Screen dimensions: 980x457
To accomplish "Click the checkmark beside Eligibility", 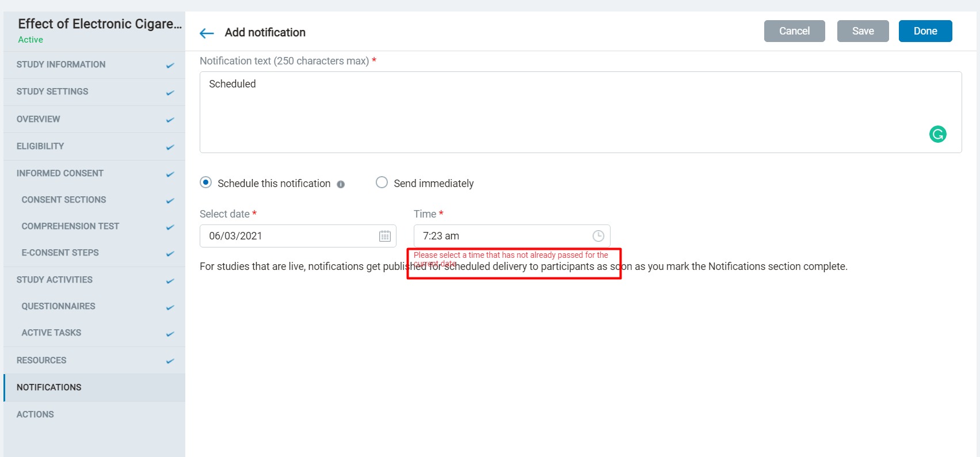I will [170, 147].
